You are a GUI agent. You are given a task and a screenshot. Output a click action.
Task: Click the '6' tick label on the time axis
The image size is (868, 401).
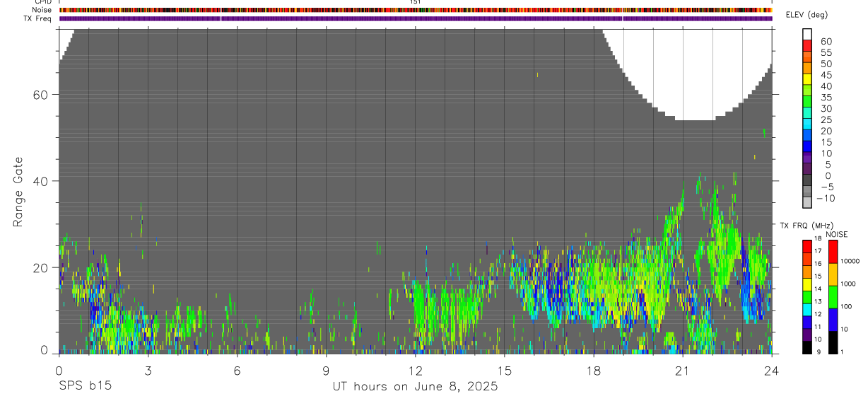pyautogui.click(x=237, y=371)
